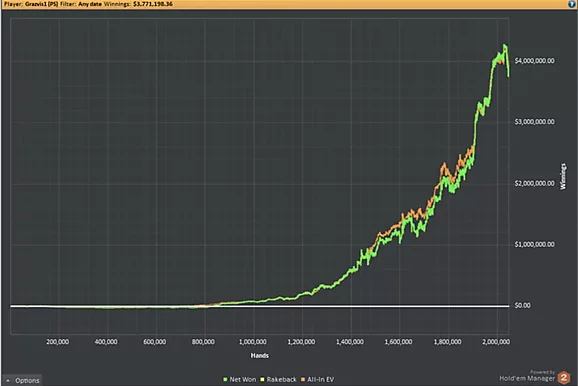Click the Any date filter text

point(90,4)
